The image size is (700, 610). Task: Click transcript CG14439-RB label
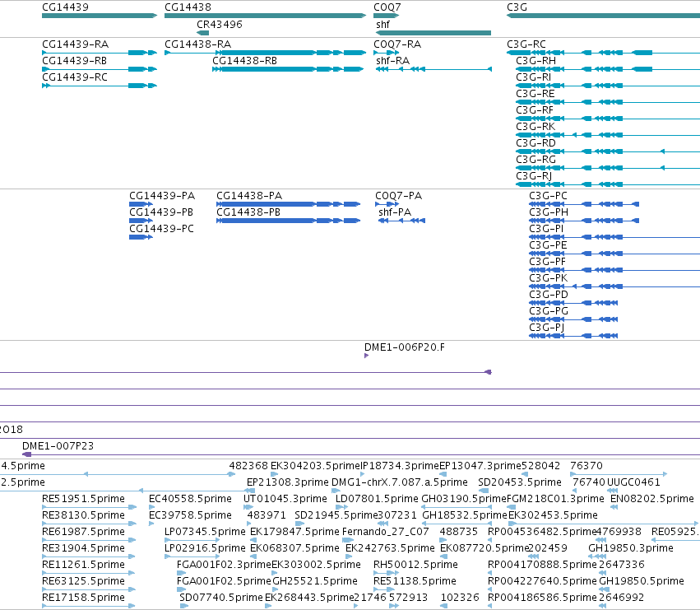pyautogui.click(x=75, y=61)
